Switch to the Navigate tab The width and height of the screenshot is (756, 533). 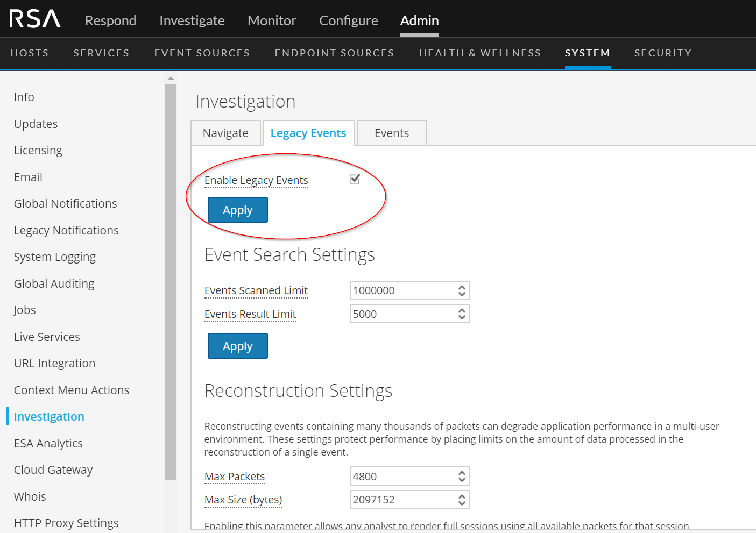tap(225, 133)
